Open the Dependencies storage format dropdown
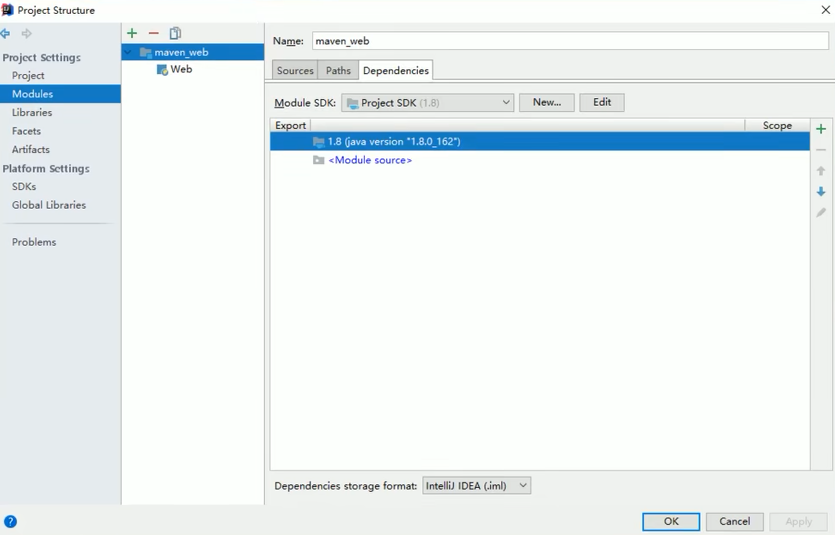Viewport: 835px width, 535px height. tap(477, 485)
